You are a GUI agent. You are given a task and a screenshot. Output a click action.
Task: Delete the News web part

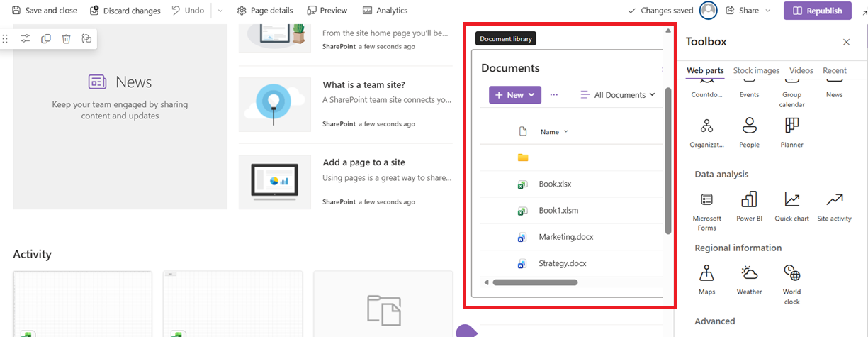click(66, 39)
